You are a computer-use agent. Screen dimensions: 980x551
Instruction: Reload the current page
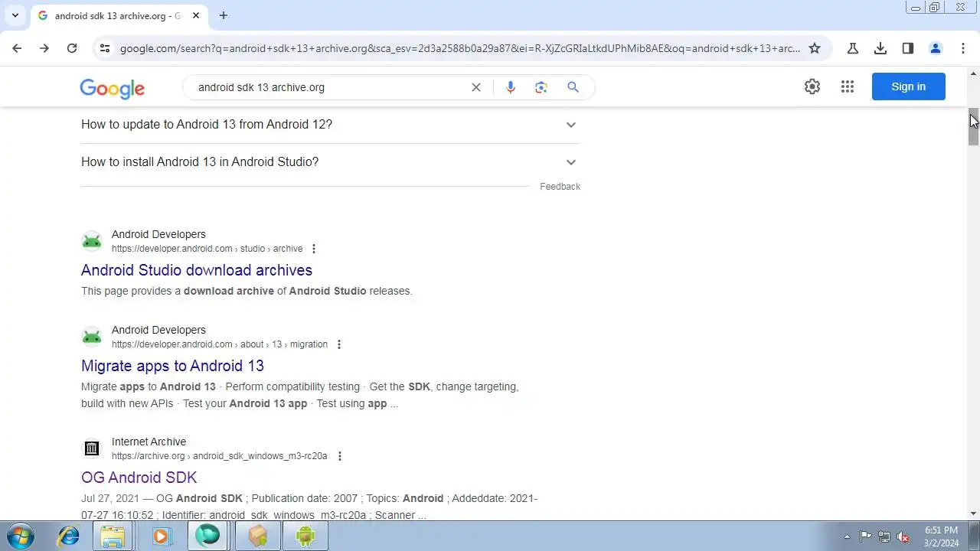tap(72, 48)
